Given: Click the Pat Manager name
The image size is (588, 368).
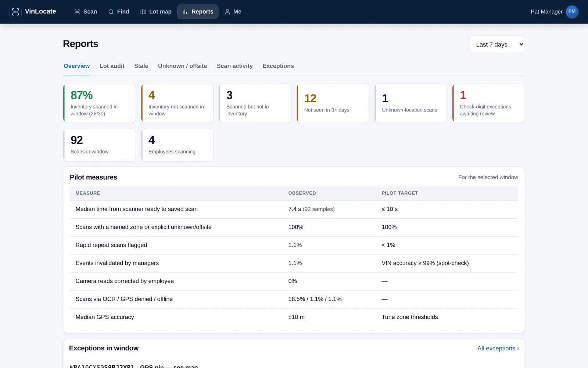Looking at the screenshot, I should coord(546,12).
